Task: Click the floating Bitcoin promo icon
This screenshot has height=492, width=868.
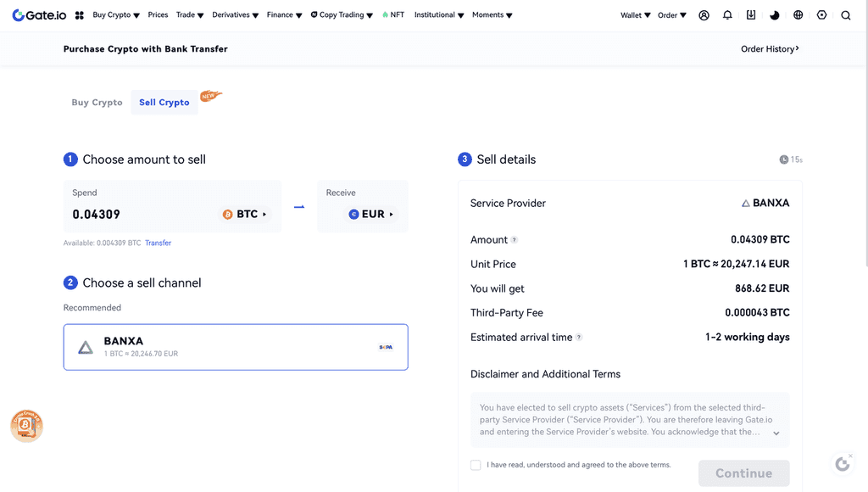Action: [x=26, y=426]
